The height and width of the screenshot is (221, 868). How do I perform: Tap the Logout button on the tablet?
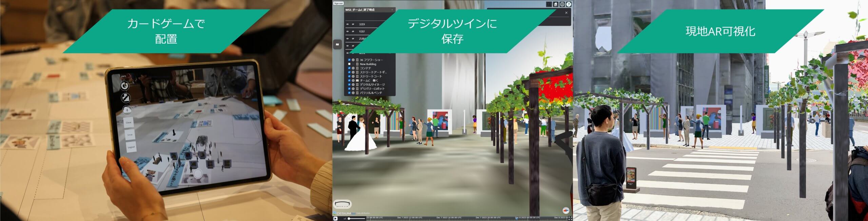tap(131, 147)
